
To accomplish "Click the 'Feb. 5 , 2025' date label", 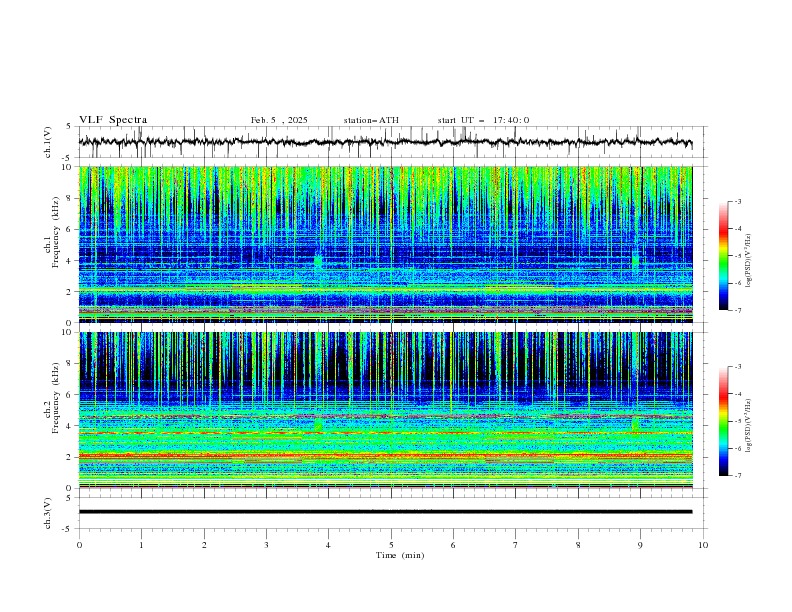I will [x=279, y=120].
